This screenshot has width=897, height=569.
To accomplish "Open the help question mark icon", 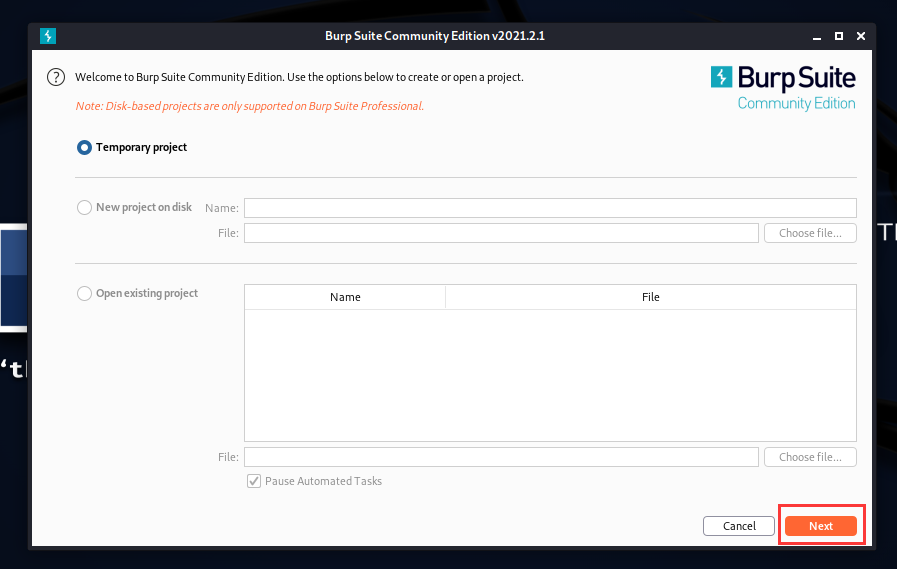I will click(x=56, y=77).
